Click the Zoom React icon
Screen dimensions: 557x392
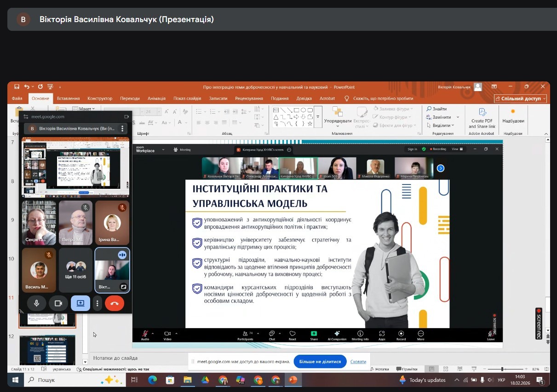(x=293, y=334)
